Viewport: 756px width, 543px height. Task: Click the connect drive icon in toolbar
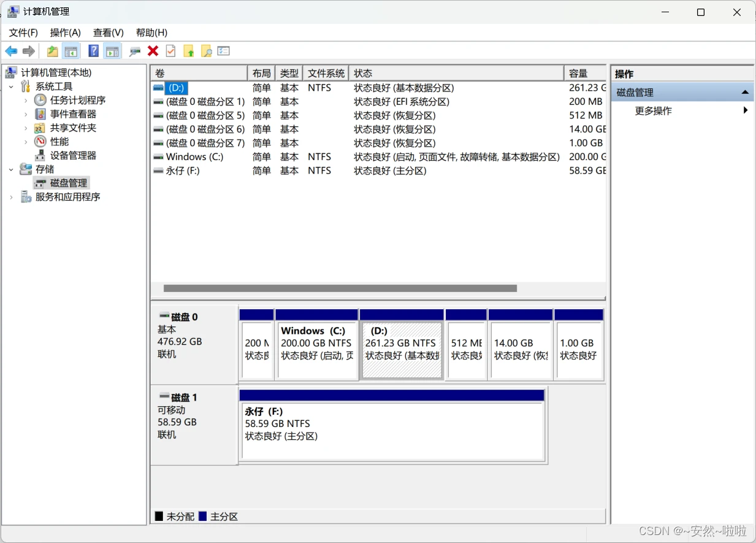tap(135, 51)
